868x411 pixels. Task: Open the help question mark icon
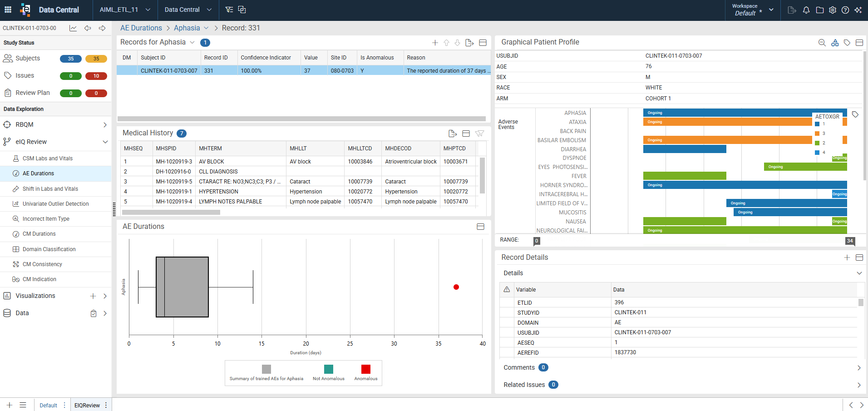pos(845,10)
